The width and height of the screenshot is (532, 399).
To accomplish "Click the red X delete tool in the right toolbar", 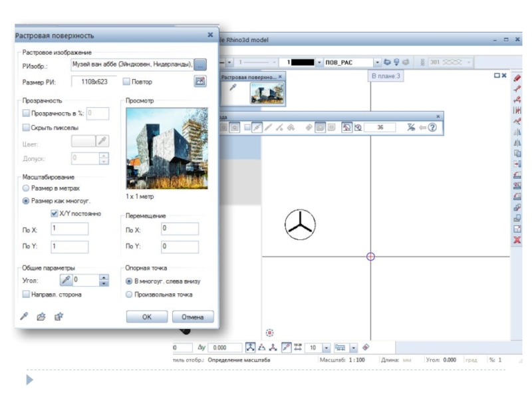I will click(x=517, y=240).
